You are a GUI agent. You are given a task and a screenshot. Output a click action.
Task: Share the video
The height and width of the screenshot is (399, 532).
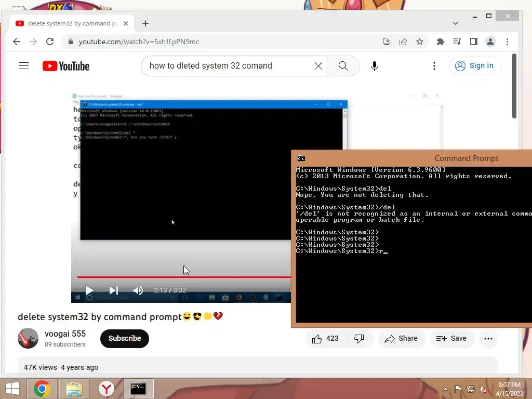pyautogui.click(x=401, y=339)
